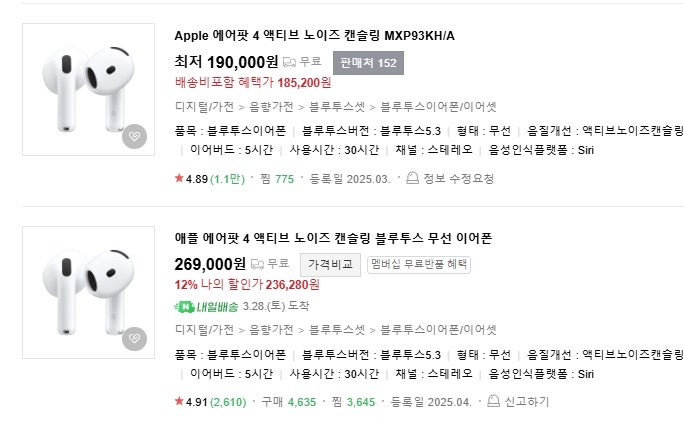Toggle wishlist heart on second AirPods thumbnail
Image resolution: width=684 pixels, height=428 pixels.
134,339
